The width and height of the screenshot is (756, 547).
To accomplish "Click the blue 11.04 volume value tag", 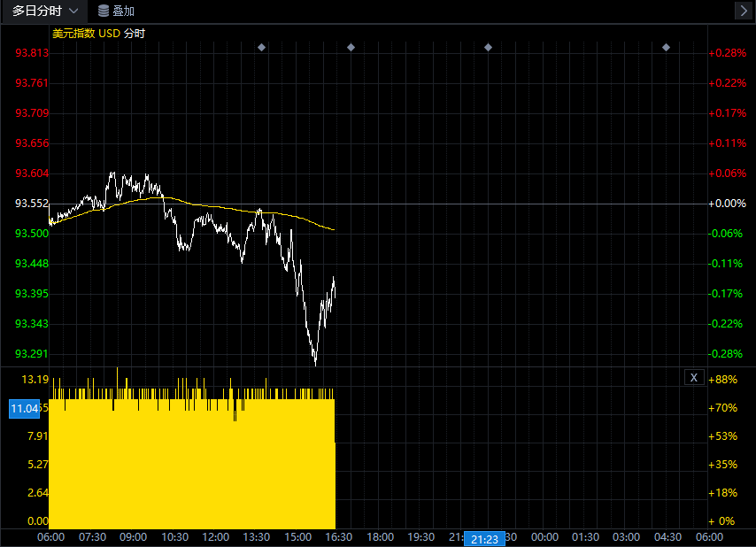I will pyautogui.click(x=25, y=408).
